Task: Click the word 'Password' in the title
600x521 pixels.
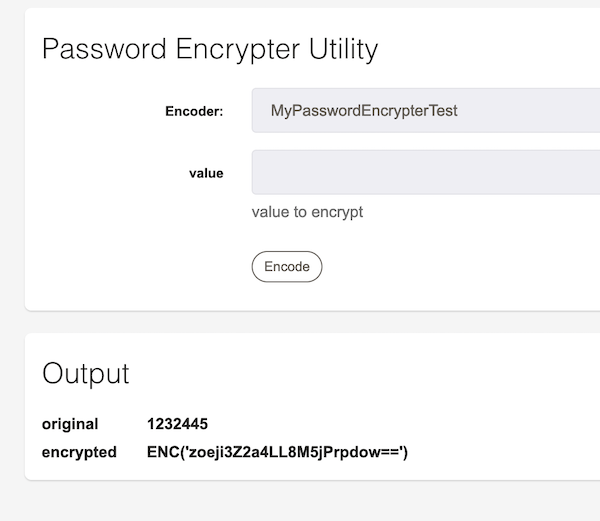Action: tap(104, 49)
